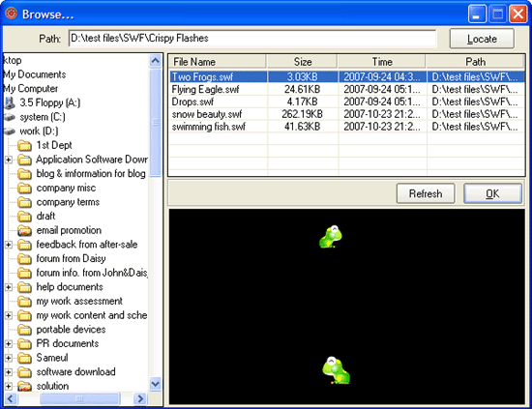Expand the PR documents folder node

pos(9,344)
